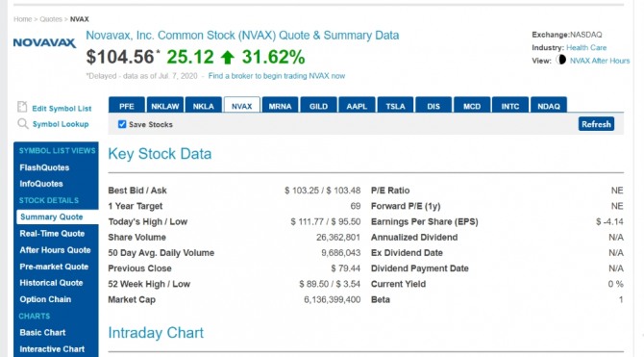Click the Market Cap value 6,136,399,400

332,300
